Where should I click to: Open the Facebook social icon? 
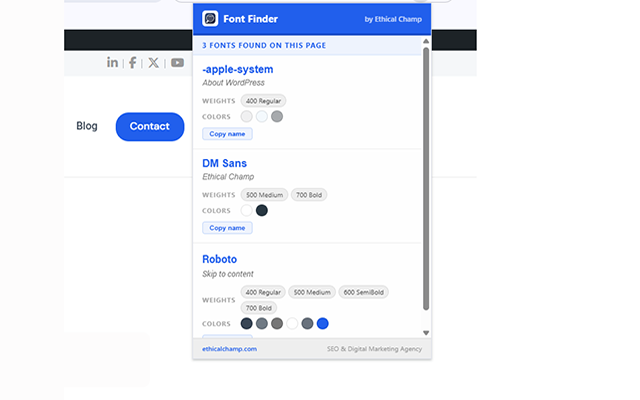132,62
